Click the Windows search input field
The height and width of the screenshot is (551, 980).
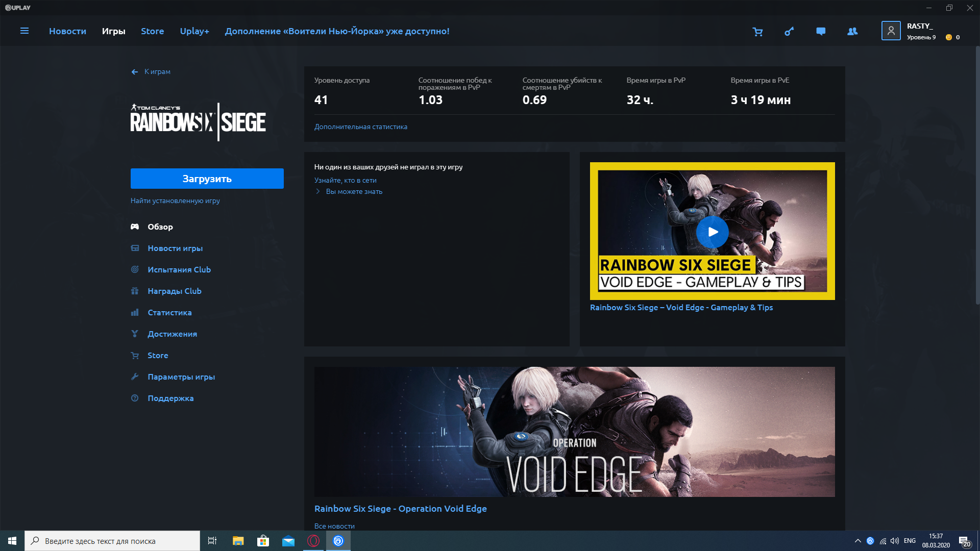pos(112,541)
